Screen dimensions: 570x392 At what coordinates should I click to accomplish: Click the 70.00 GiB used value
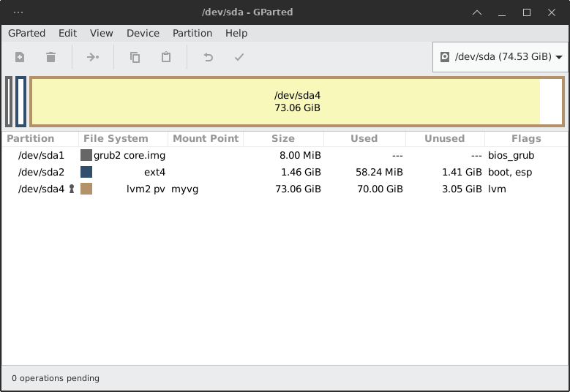pos(380,189)
